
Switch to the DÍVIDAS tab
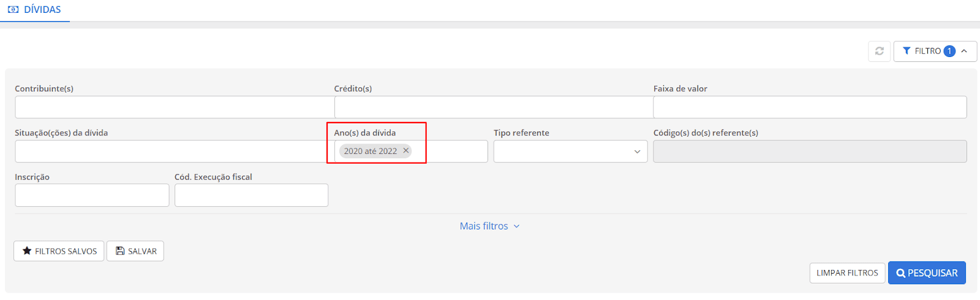click(x=35, y=10)
